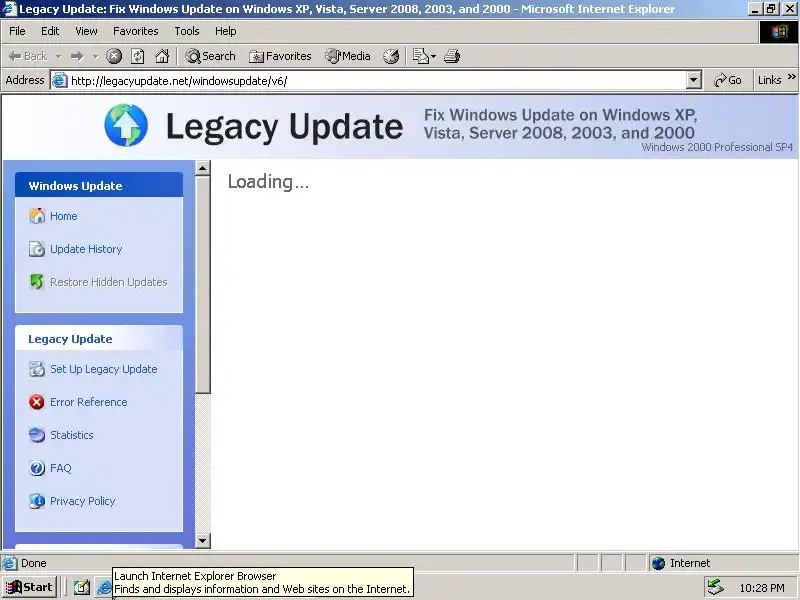Click the Internet zone globe in status bar
Screen dimensions: 800x600
tap(659, 563)
